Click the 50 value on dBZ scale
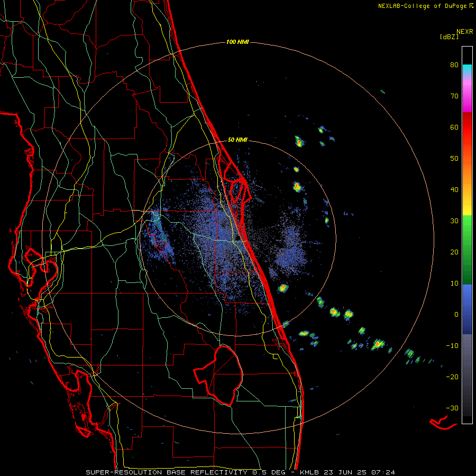 454,159
